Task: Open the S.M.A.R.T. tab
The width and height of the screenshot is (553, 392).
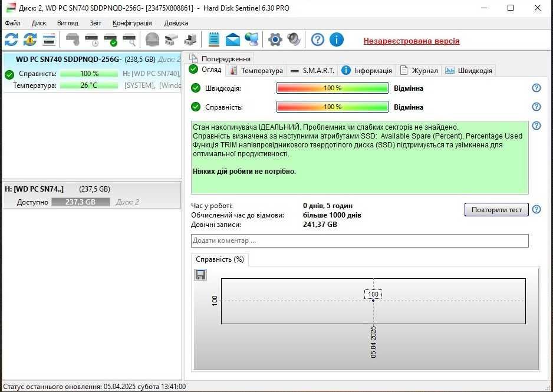Action: click(312, 71)
